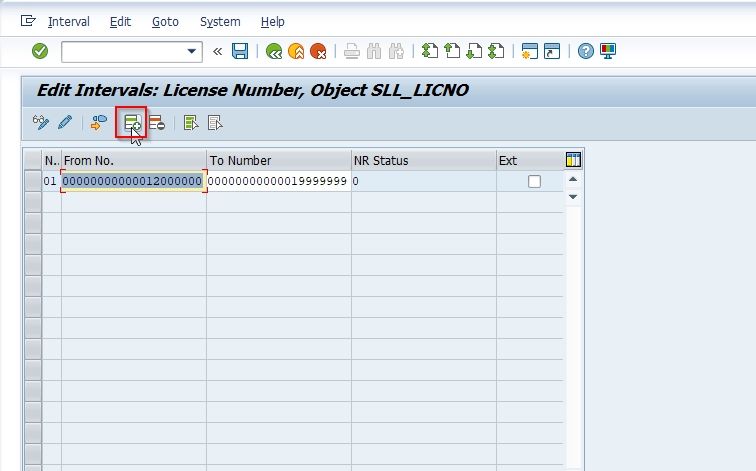Save intervals with the floppy disk icon
Screen dimensions: 756x471
(240, 51)
